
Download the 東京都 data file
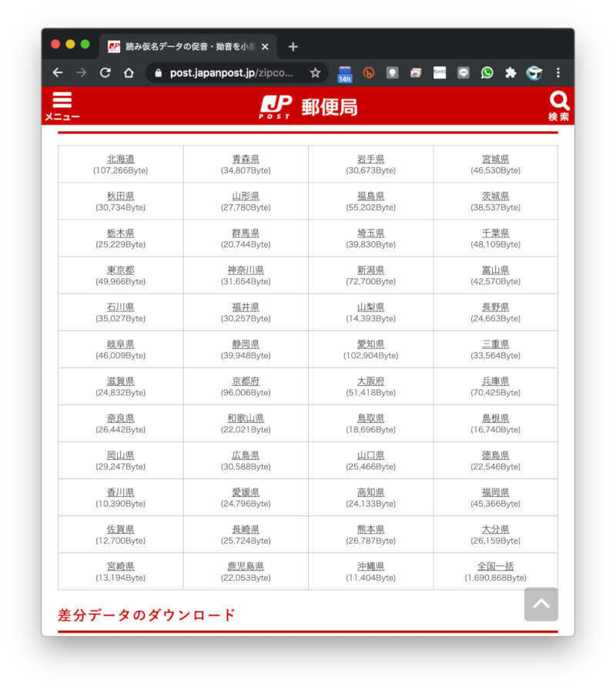pyautogui.click(x=120, y=270)
